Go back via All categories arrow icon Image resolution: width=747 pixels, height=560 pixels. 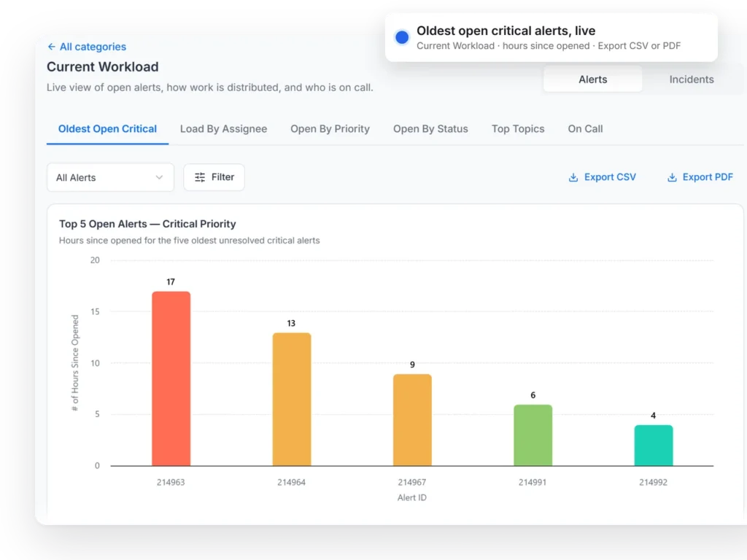(x=52, y=47)
